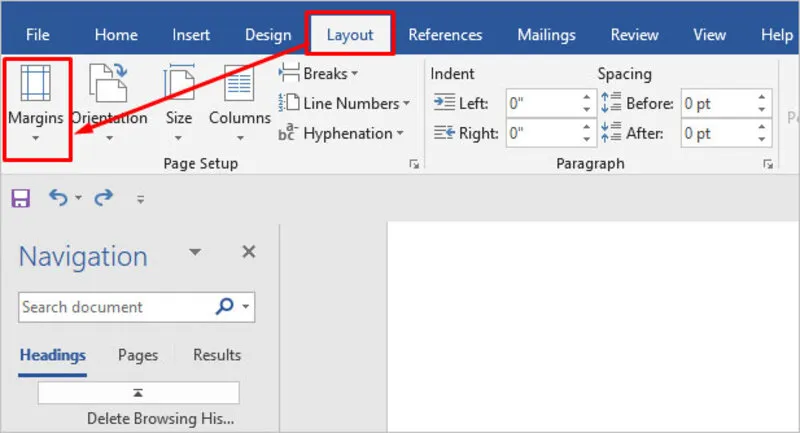Click the Line Numbers icon
Viewport: 800px width, 433px height.
[x=289, y=103]
